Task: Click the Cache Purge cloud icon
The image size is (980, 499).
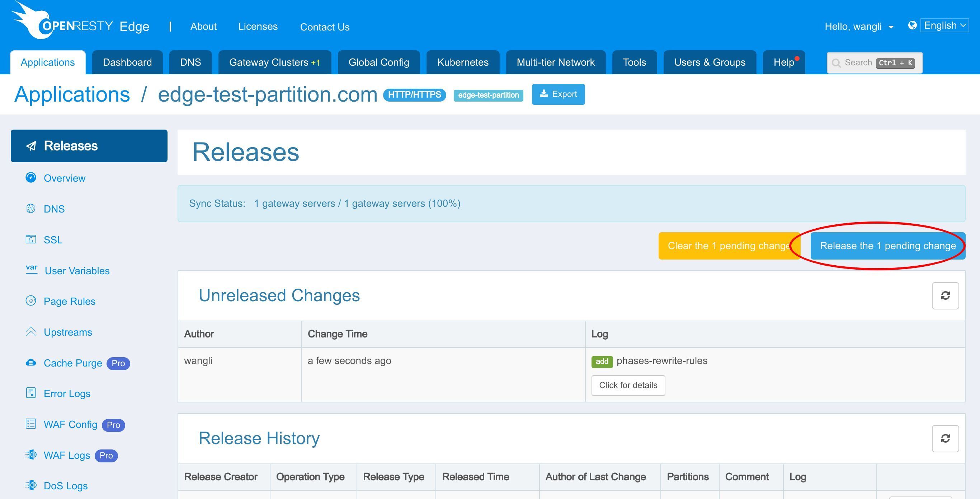Action: coord(31,363)
